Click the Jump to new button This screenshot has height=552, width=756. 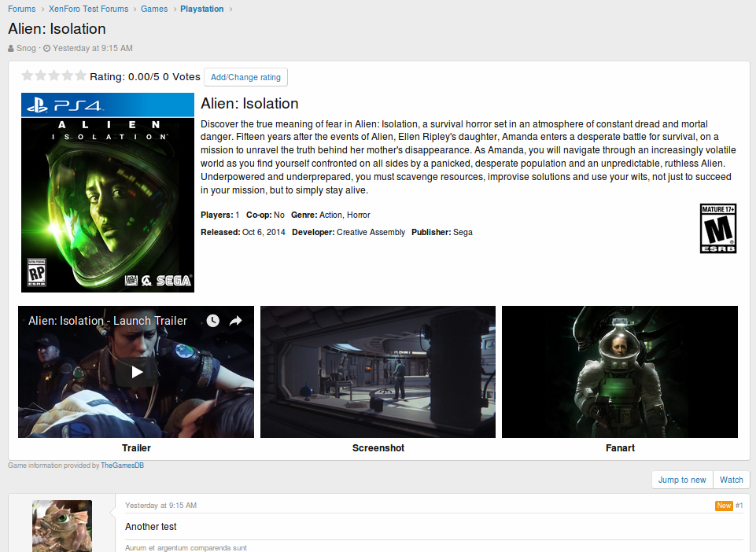[x=682, y=480]
